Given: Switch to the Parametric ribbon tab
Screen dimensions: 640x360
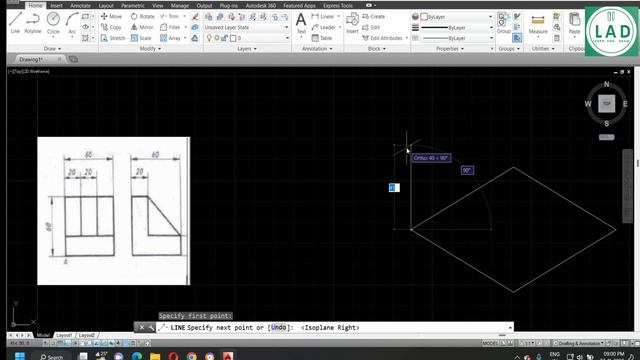Looking at the screenshot, I should [133, 6].
